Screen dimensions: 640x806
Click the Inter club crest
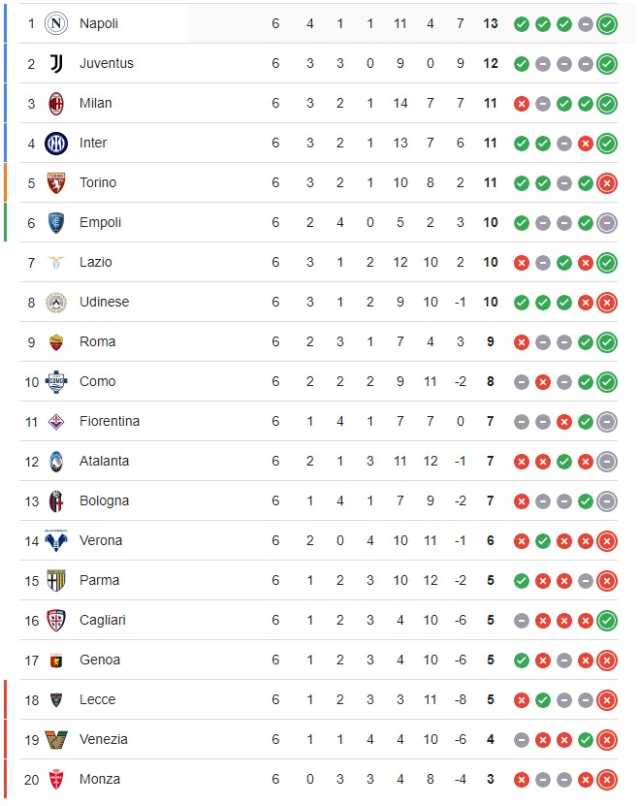56,143
